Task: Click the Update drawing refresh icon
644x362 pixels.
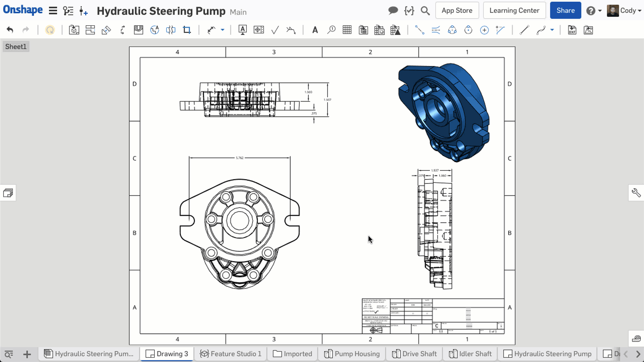Action: [x=50, y=30]
